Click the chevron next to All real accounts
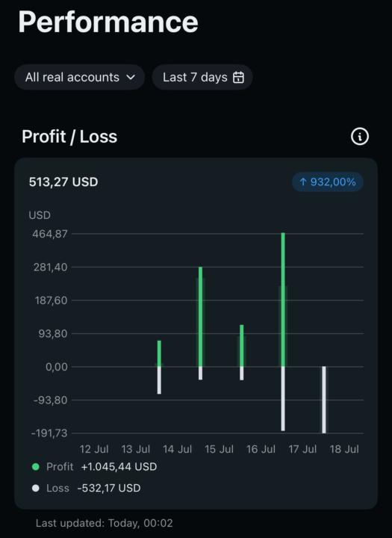392x538 pixels. 131,77
